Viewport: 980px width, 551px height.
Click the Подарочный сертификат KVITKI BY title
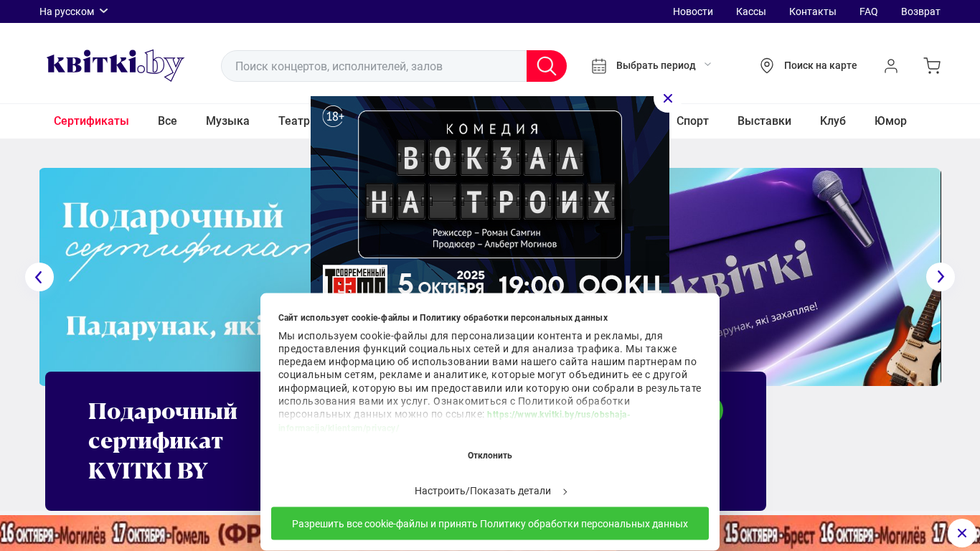click(x=163, y=441)
